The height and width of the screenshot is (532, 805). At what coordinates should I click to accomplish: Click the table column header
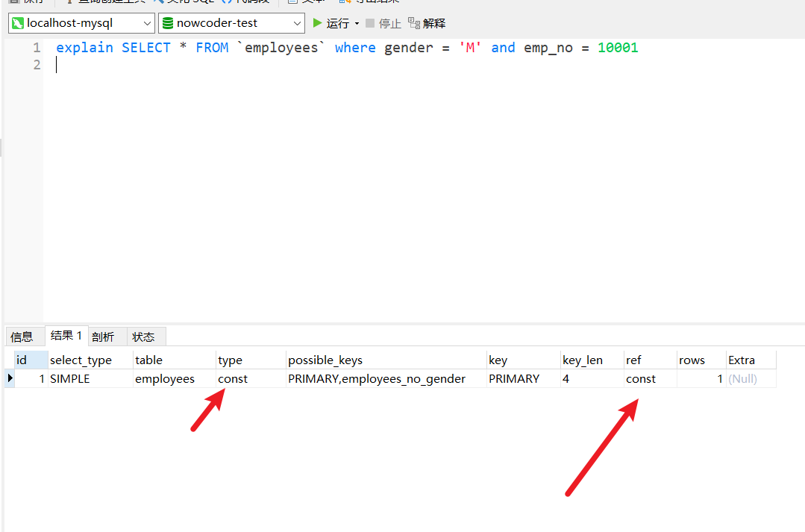pos(175,360)
